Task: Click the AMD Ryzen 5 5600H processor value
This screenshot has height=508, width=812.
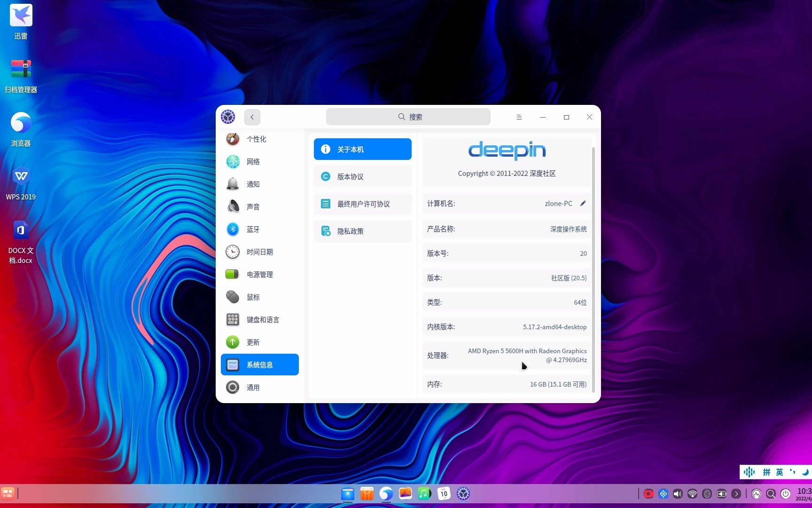Action: (527, 355)
